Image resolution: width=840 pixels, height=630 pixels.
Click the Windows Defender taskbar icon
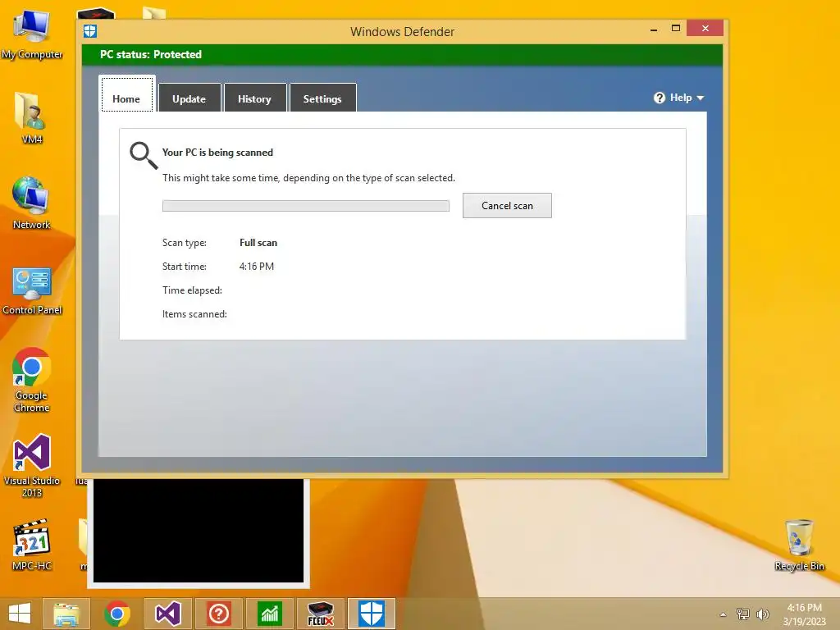372,614
